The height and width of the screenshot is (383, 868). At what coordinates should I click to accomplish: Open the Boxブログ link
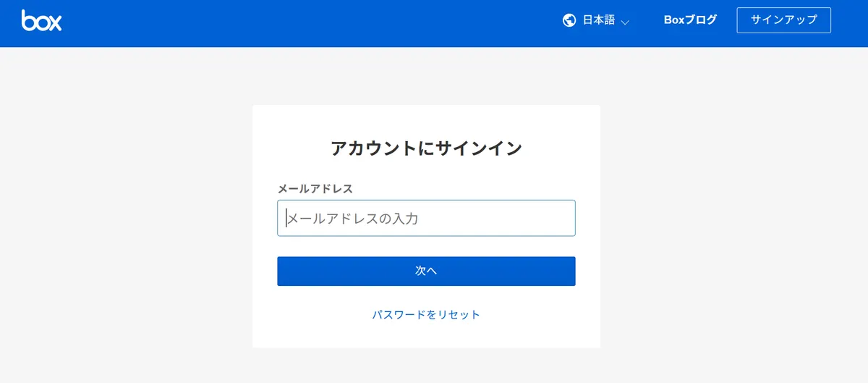tap(690, 20)
